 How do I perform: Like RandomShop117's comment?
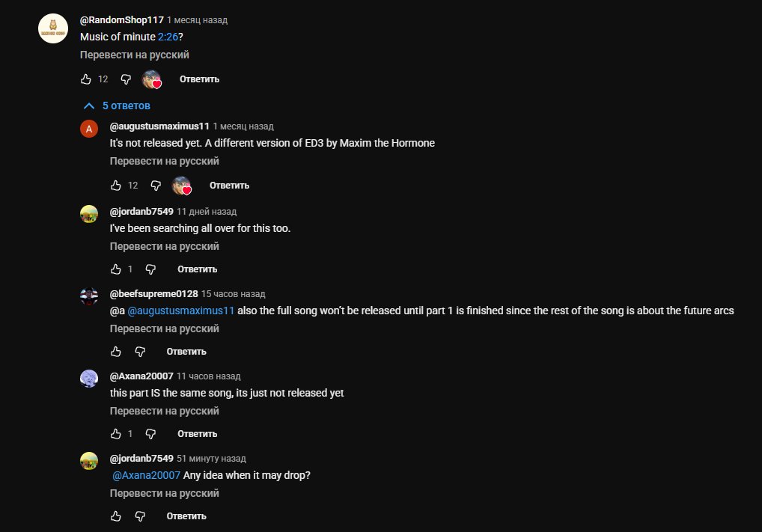[86, 79]
